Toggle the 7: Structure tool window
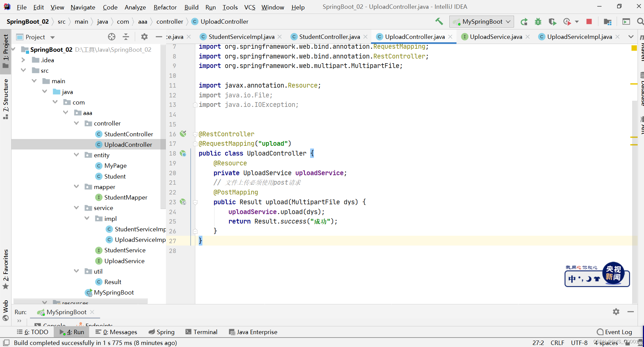Viewport: 644px width, 347px height. pyautogui.click(x=6, y=98)
